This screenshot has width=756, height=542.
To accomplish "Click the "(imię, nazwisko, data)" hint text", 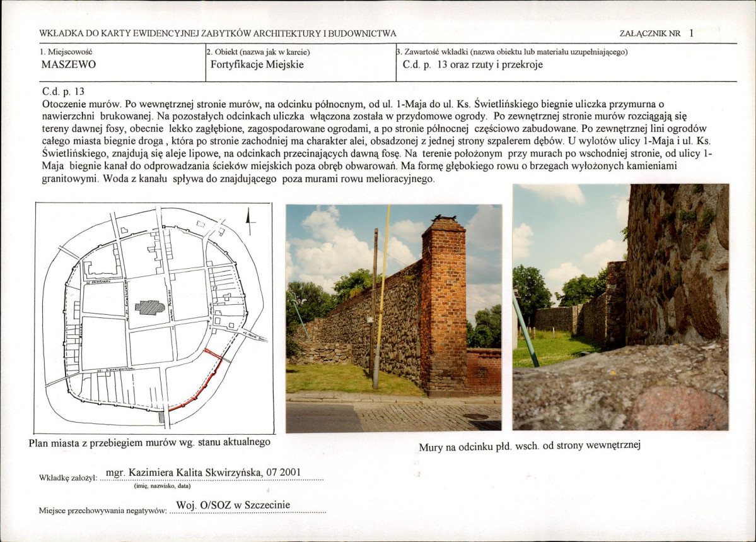I will [x=162, y=486].
